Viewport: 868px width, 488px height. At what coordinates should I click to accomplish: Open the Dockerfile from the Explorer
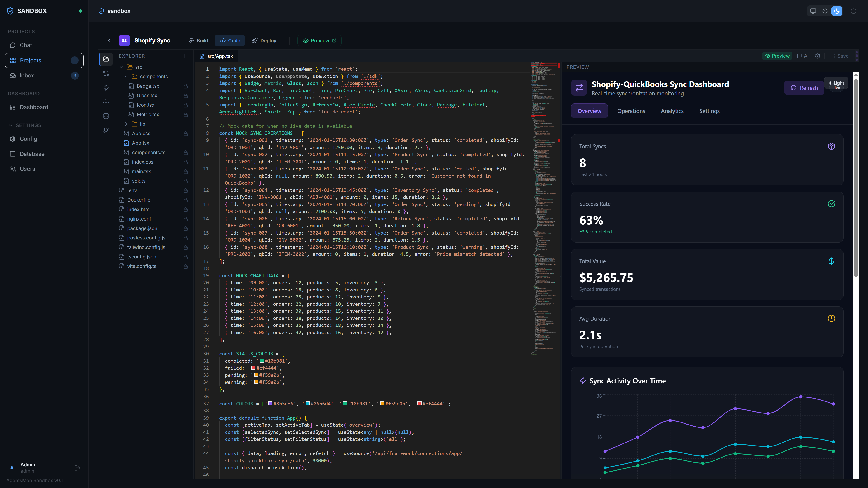[139, 200]
